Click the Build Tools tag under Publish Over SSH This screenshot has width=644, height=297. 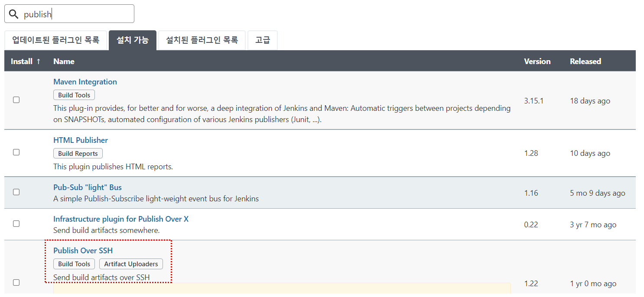tap(74, 264)
